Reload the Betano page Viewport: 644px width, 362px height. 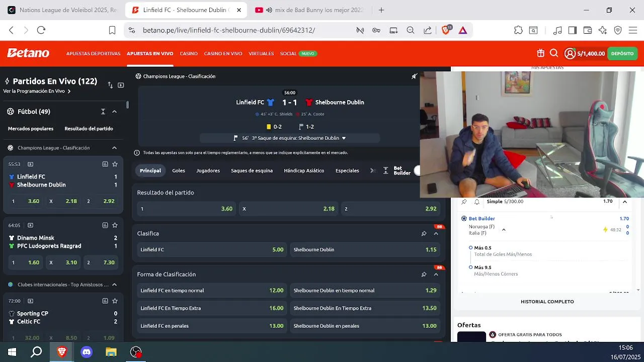click(41, 30)
